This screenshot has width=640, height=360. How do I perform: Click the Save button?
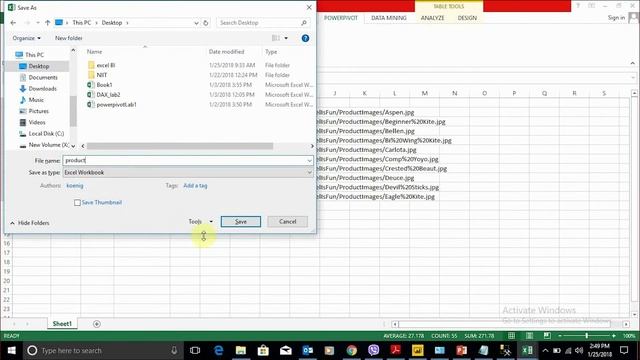241,221
